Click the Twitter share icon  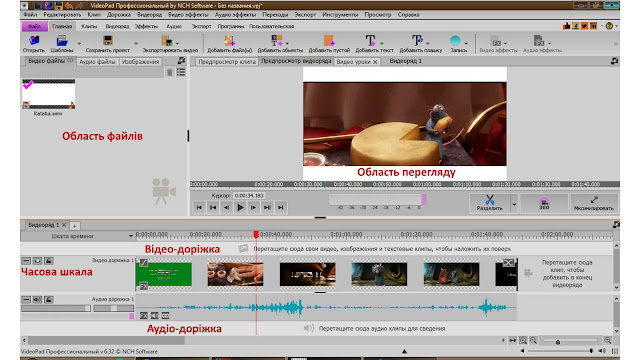584,26
